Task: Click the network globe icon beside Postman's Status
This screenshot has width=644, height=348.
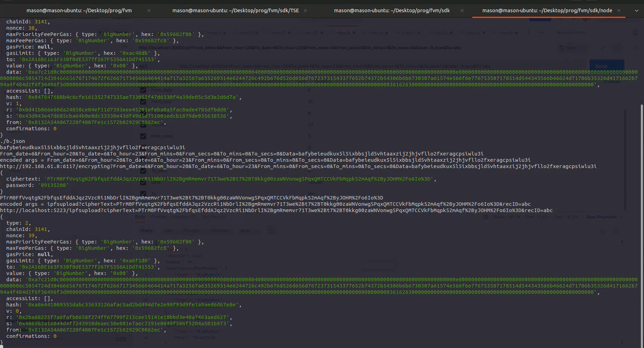Action: coord(485,217)
